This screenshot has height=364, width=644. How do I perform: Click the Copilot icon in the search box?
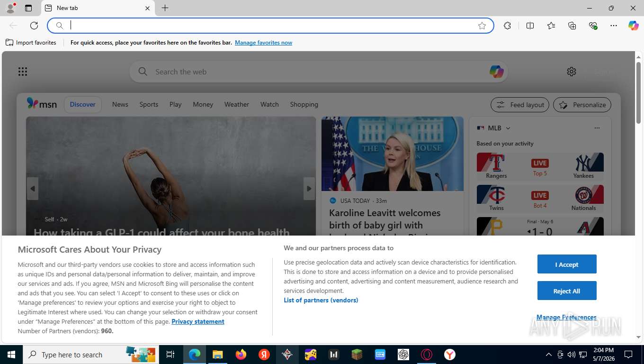point(496,72)
